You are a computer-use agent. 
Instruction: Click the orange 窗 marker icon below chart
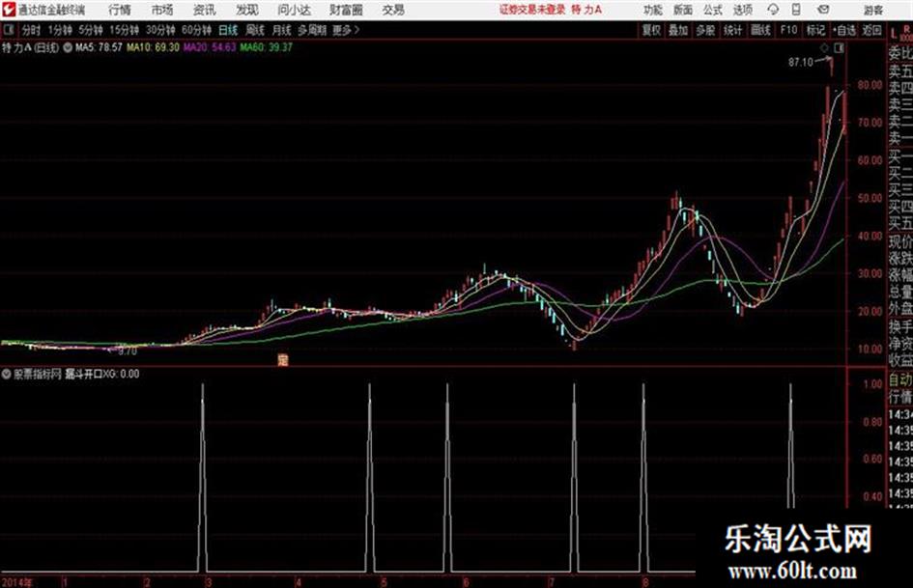(282, 360)
